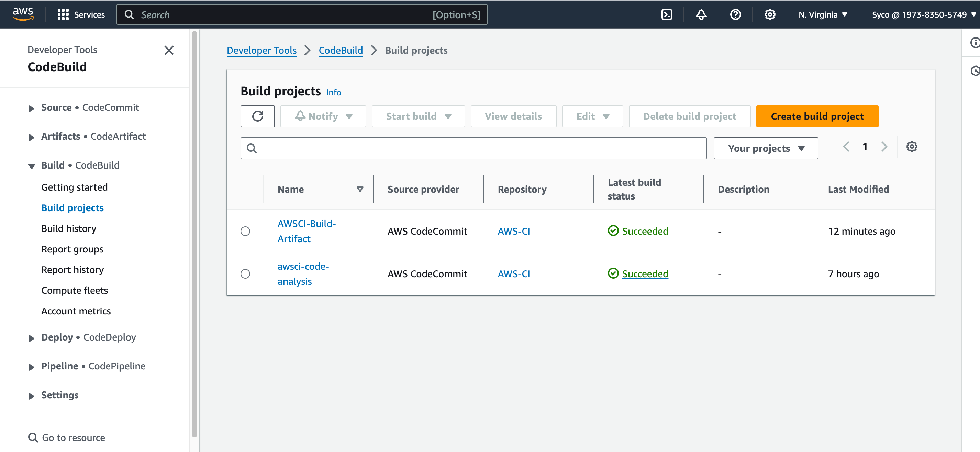The height and width of the screenshot is (452, 980).
Task: Click the build projects search field
Action: click(479, 148)
